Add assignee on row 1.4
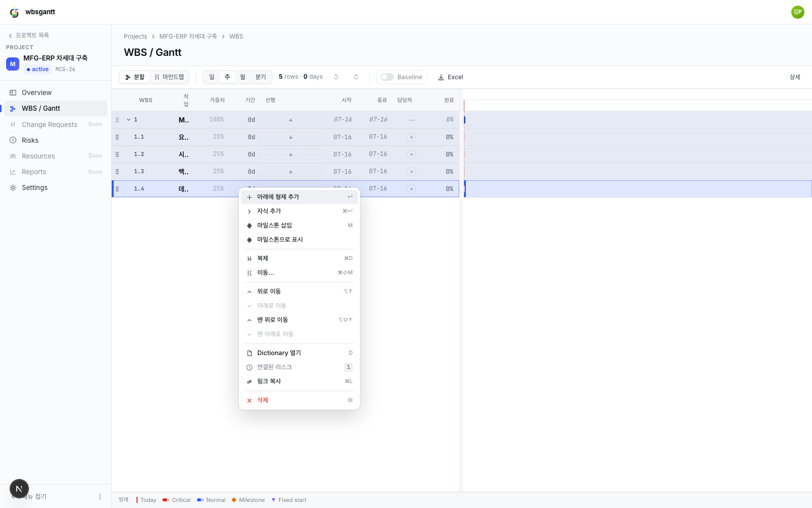 click(x=412, y=189)
